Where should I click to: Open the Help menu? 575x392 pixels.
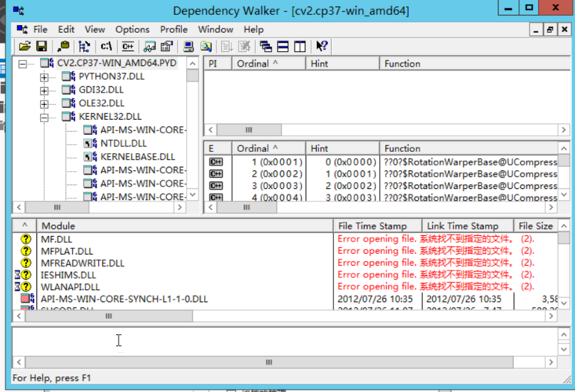pos(253,29)
